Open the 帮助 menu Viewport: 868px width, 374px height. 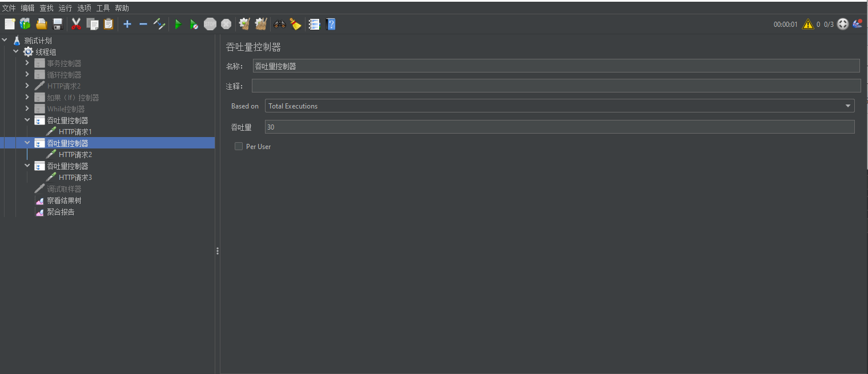[122, 8]
